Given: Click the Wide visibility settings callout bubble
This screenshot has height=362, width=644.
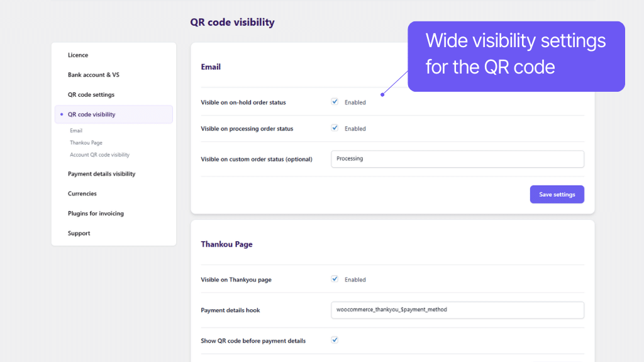Looking at the screenshot, I should pos(516,56).
